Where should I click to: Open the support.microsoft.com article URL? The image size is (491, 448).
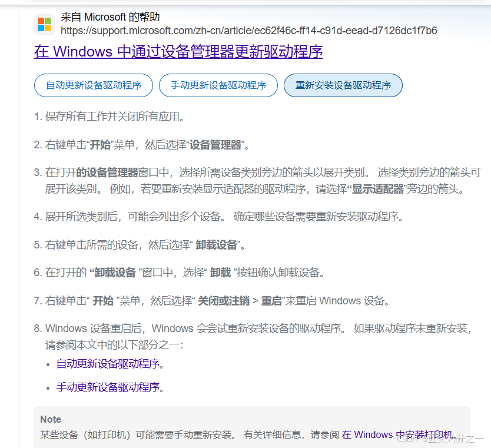click(248, 31)
